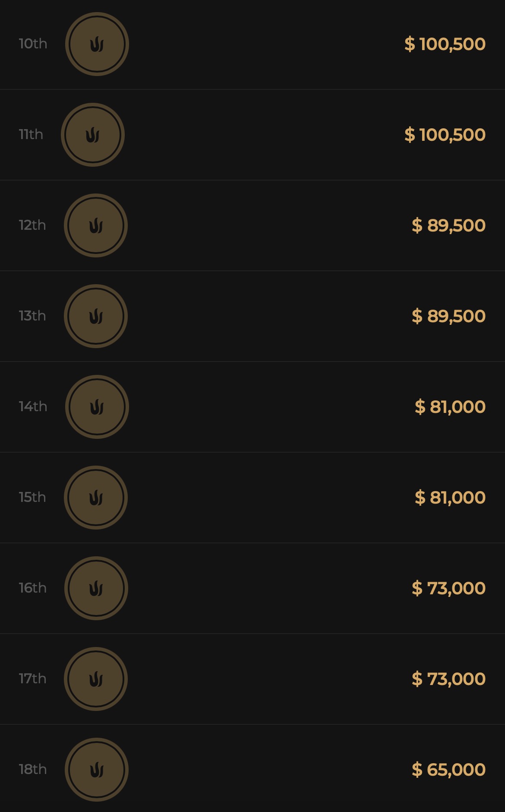Viewport: 505px width, 812px height.
Task: Select the 14th place avatar icon
Action: pyautogui.click(x=97, y=407)
